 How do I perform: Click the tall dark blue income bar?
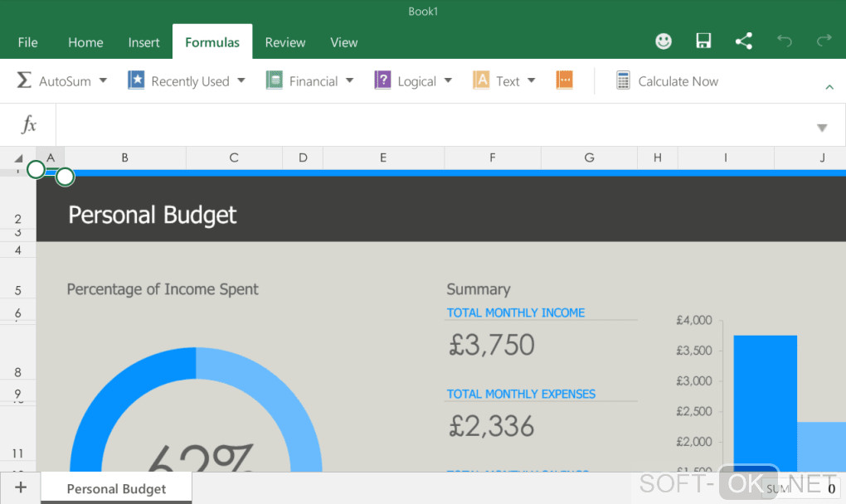click(765, 403)
